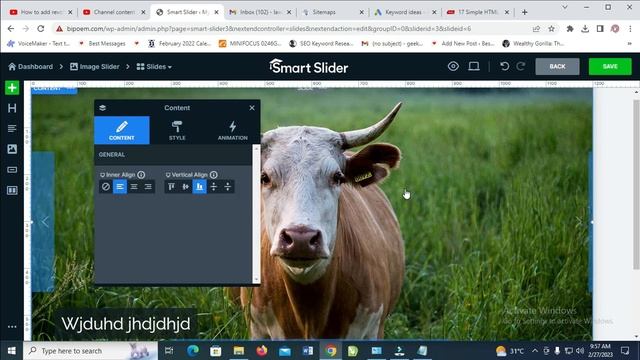Reload the browser page
The image size is (640, 360).
tap(40, 29)
